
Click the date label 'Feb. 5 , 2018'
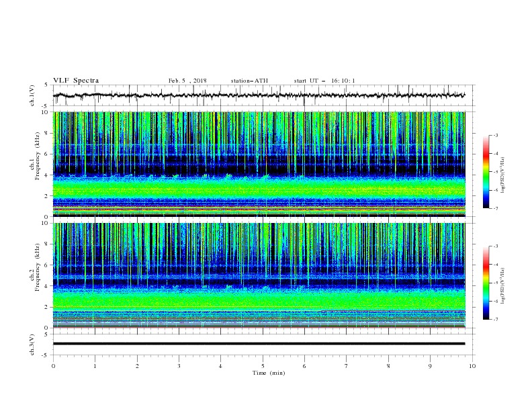[187, 81]
